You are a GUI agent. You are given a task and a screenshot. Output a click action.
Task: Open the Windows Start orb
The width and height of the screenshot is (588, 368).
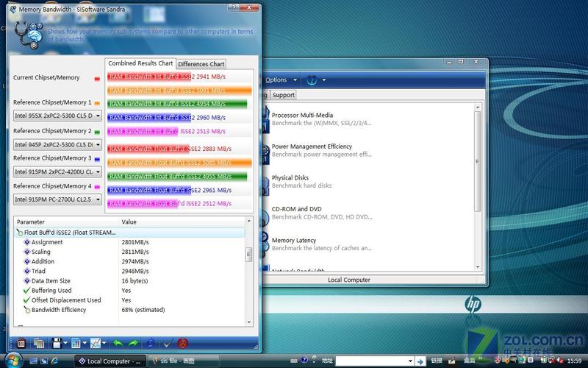pos(12,361)
